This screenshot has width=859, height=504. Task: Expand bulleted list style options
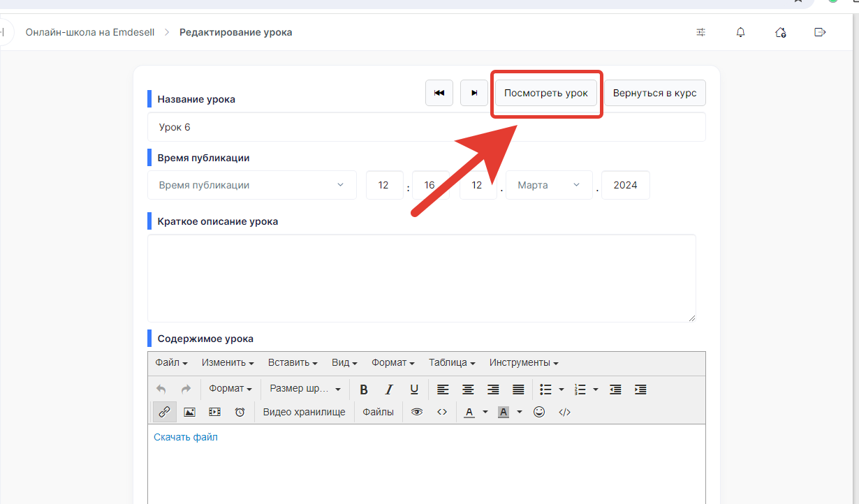click(x=561, y=390)
